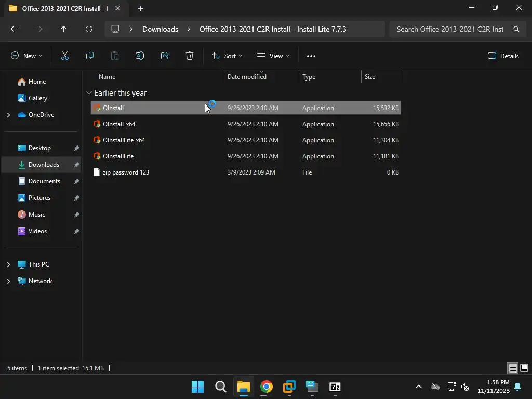532x399 pixels.
Task: Select the OInstallLite file
Action: [246, 156]
